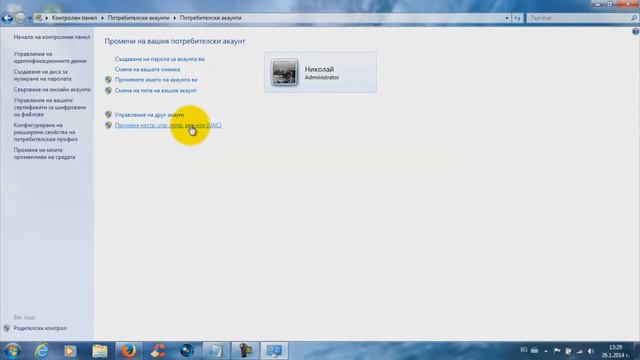
Task: Click Смяна на вашата снимка link
Action: (x=147, y=69)
